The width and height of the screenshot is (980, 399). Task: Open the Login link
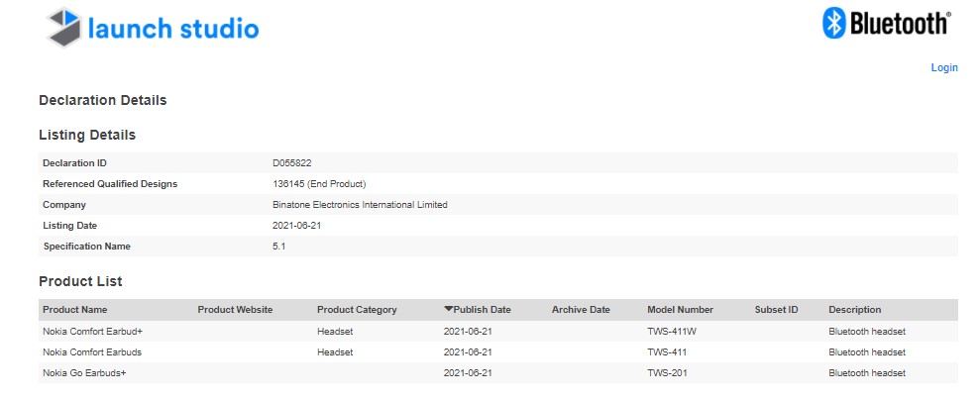click(x=943, y=67)
